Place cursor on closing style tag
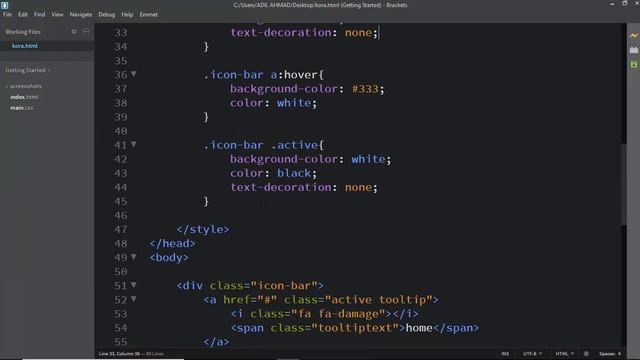 203,229
